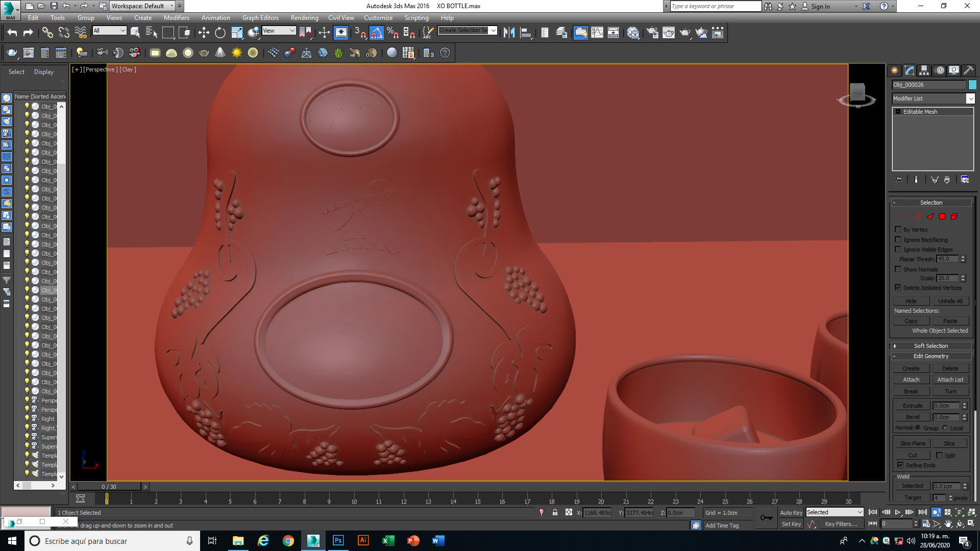This screenshot has height=551, width=980.
Task: Open Select by Name dialog
Action: click(x=152, y=33)
